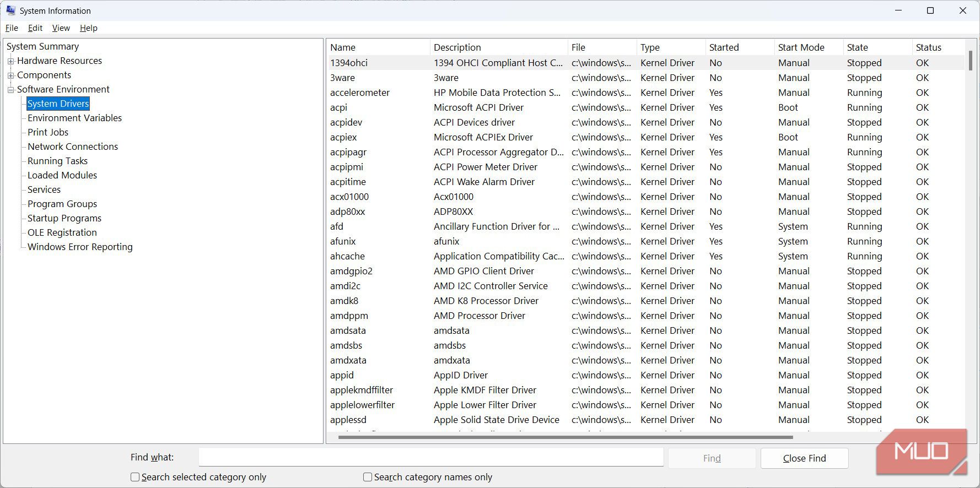Click the Find what input field
Screen dimensions: 980x488
[x=431, y=457]
